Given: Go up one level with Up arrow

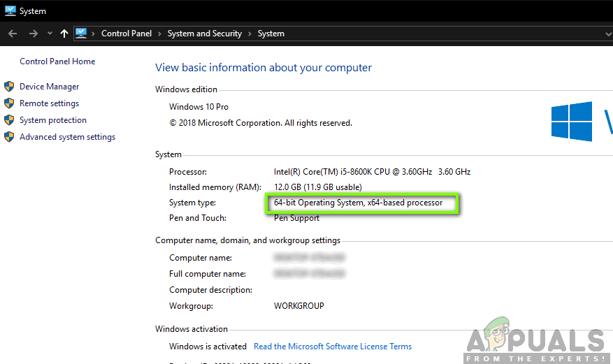Looking at the screenshot, I should tap(64, 34).
